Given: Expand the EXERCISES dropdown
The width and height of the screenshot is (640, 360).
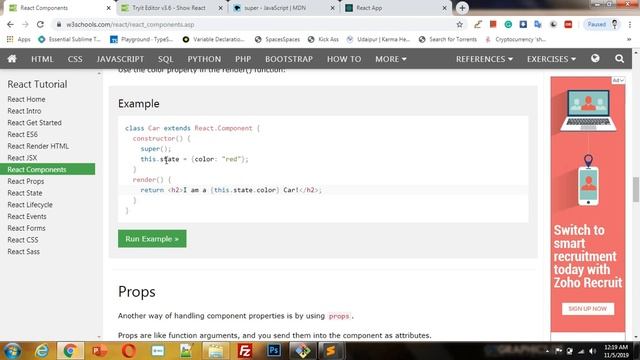Looking at the screenshot, I should tap(551, 59).
